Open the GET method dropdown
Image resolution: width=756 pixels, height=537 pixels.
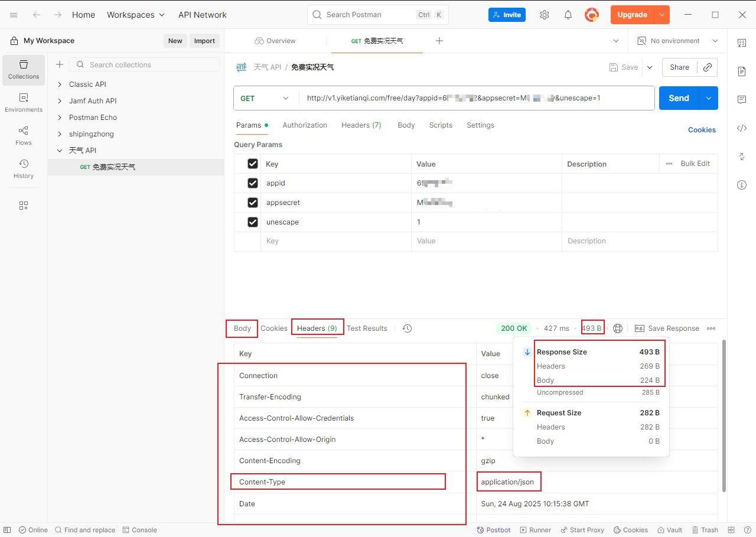pos(266,98)
